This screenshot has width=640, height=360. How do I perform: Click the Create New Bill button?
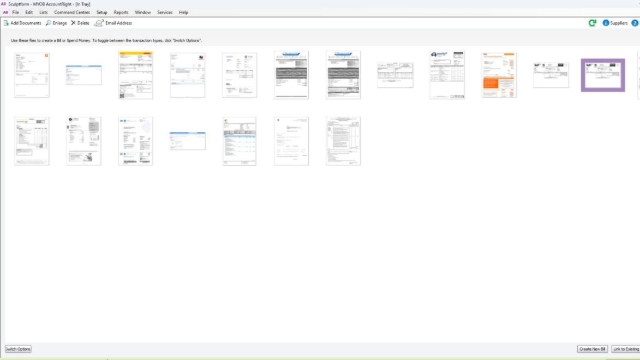pyautogui.click(x=592, y=349)
